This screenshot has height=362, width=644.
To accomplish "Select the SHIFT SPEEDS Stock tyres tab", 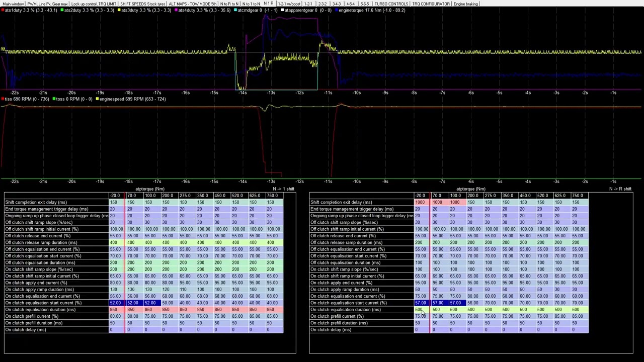I will [x=142, y=4].
